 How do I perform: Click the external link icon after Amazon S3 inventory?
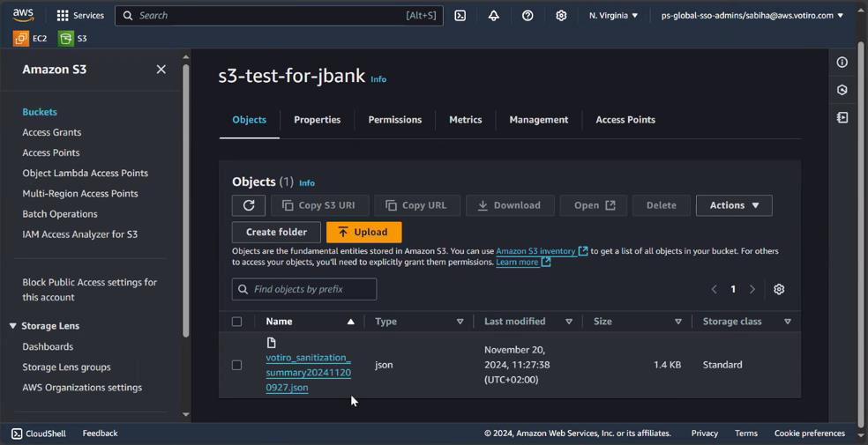[583, 251]
